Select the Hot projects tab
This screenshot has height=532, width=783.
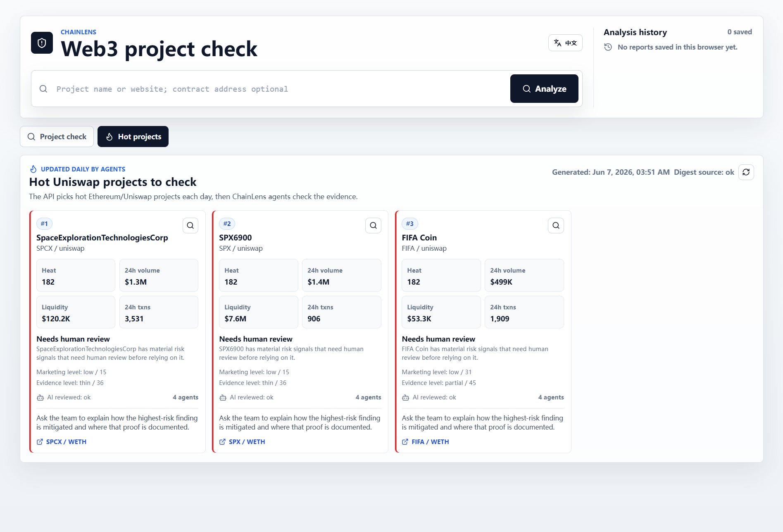pyautogui.click(x=133, y=137)
